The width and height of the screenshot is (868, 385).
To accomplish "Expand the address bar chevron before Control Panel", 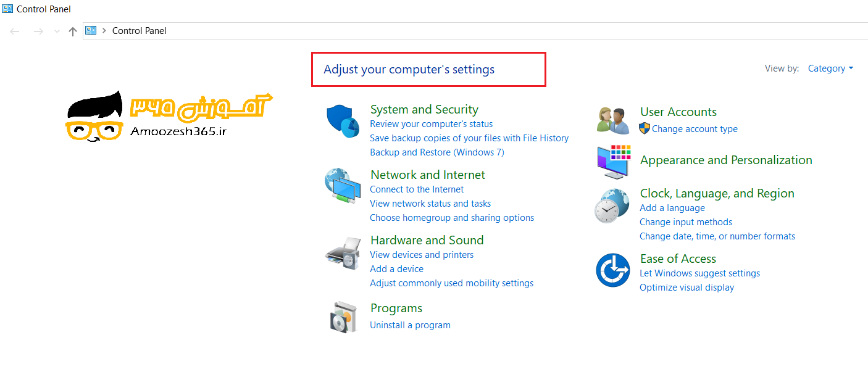I will point(104,31).
